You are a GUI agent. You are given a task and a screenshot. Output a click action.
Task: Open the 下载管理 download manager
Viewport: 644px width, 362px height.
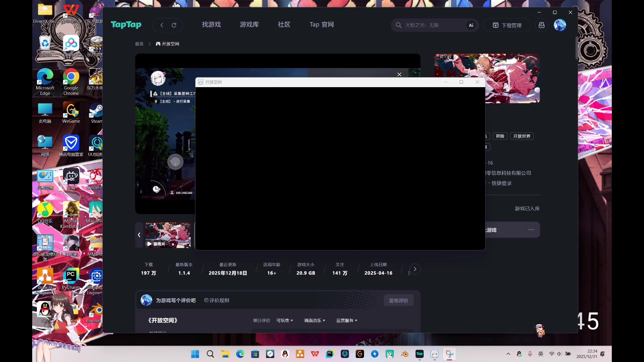(x=507, y=25)
